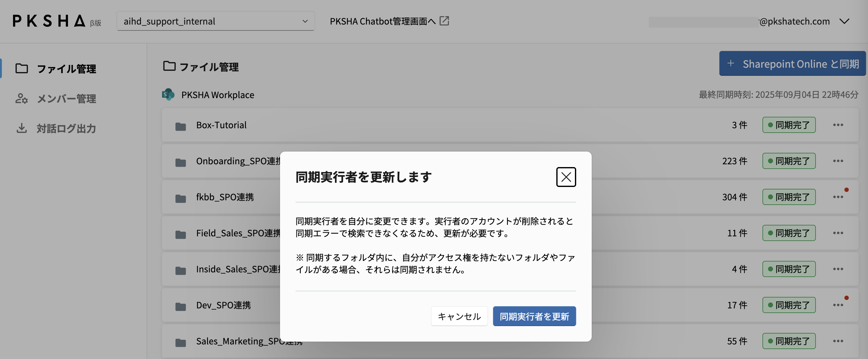Click folder icon of Inside_Sales_SPO連携
This screenshot has height=359, width=868.
pyautogui.click(x=181, y=271)
